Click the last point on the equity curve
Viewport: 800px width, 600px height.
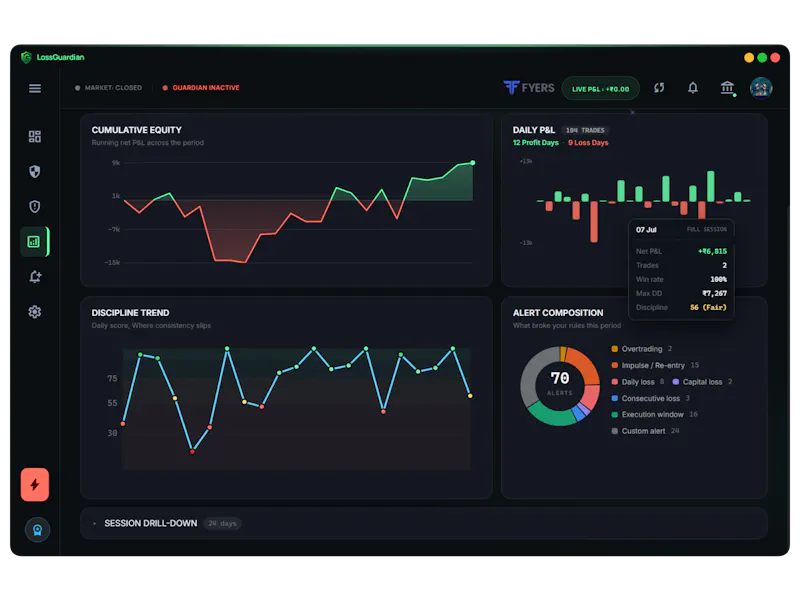473,163
